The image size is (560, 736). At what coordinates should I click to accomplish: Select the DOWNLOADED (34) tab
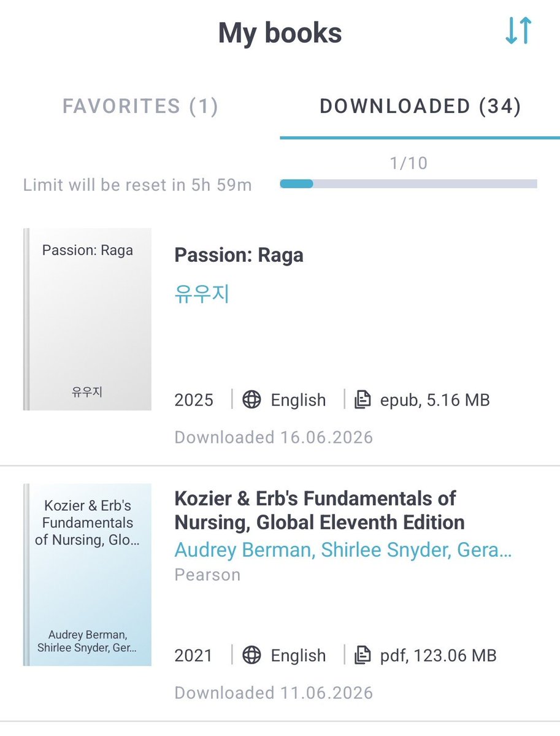(420, 107)
